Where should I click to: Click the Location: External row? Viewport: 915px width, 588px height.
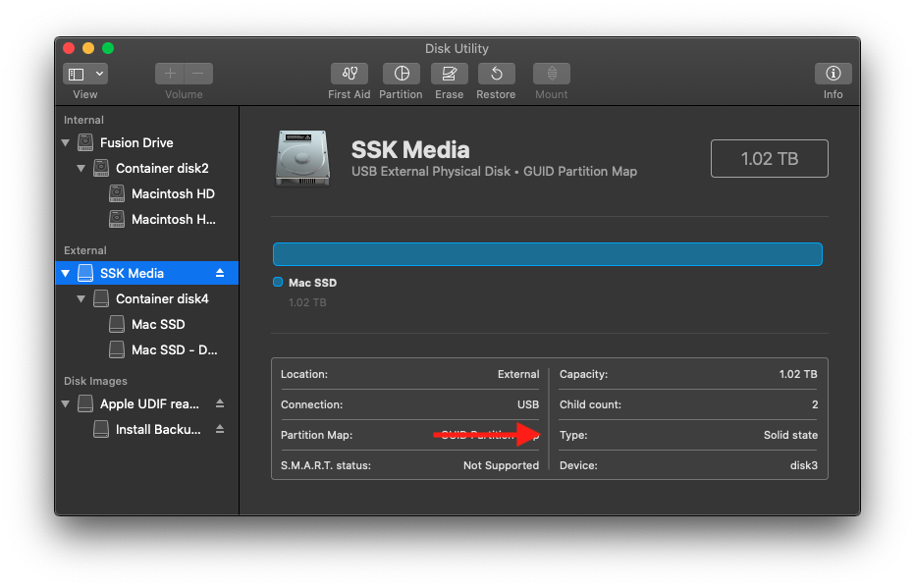coord(409,375)
